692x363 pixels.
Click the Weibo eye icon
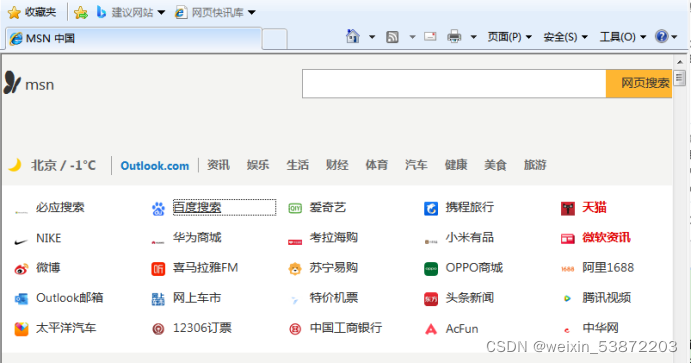(x=21, y=269)
